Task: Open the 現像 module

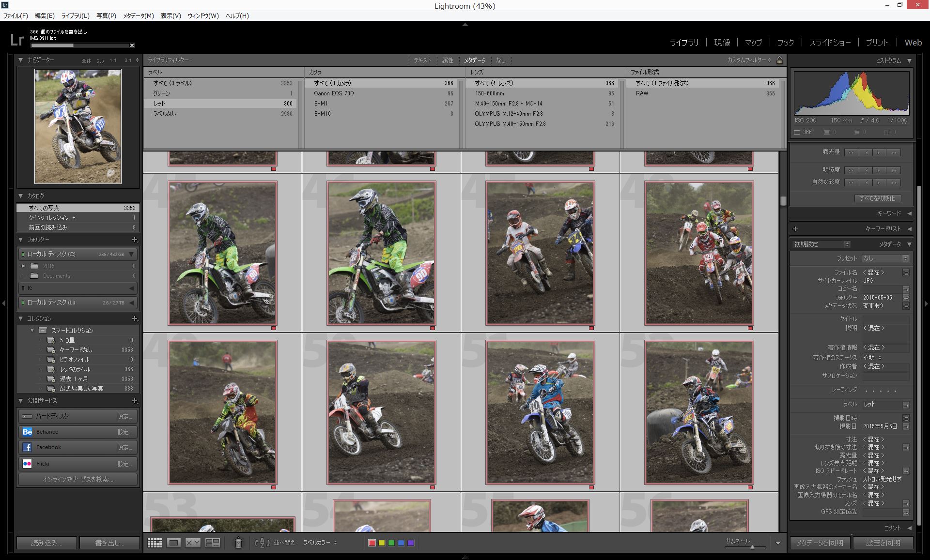Action: pyautogui.click(x=722, y=43)
